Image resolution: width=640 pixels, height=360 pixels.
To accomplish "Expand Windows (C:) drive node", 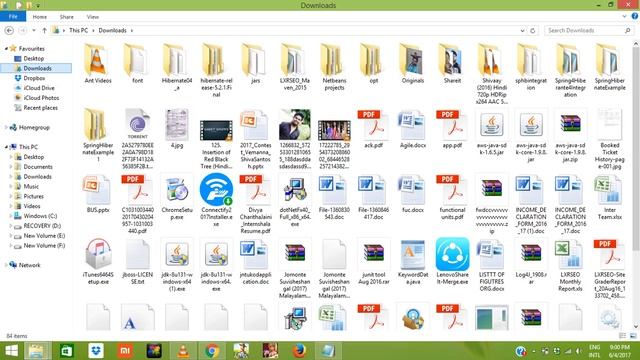I will coord(11,216).
